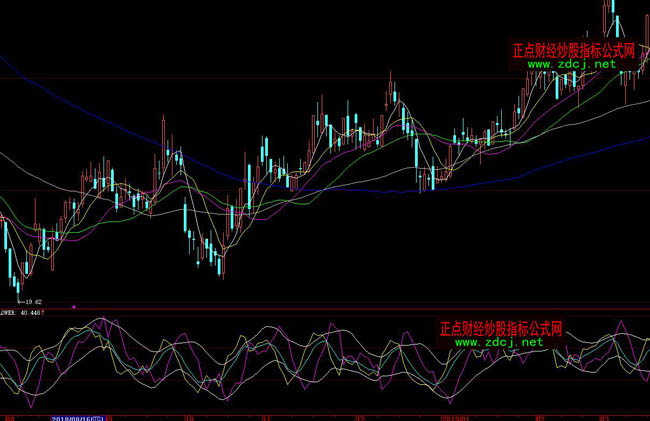Click the first date label at time axis left
Viewport: 650px width, 421px height.
pyautogui.click(x=10, y=416)
